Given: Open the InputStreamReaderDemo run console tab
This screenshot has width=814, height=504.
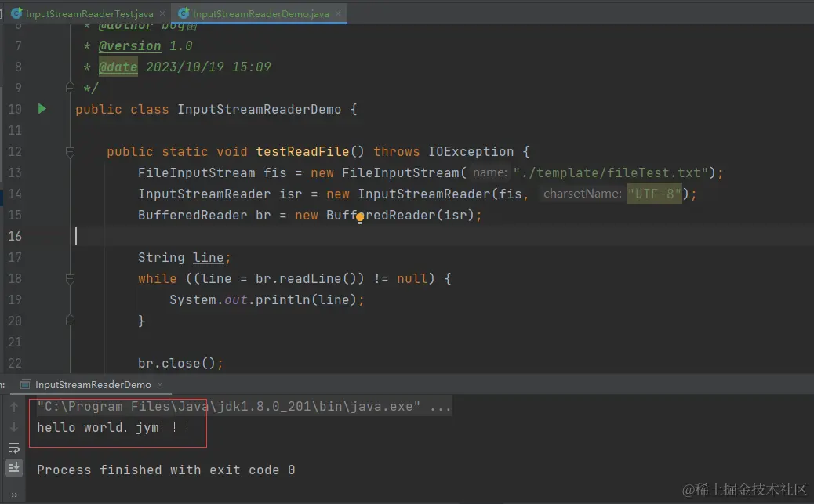Looking at the screenshot, I should tap(93, 385).
